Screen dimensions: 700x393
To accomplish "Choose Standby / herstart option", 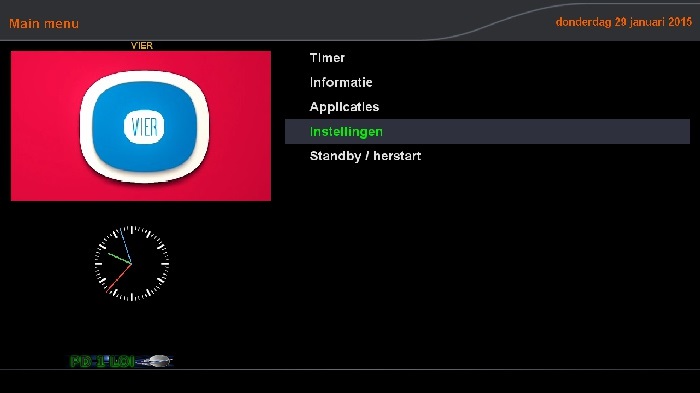I will coord(365,156).
